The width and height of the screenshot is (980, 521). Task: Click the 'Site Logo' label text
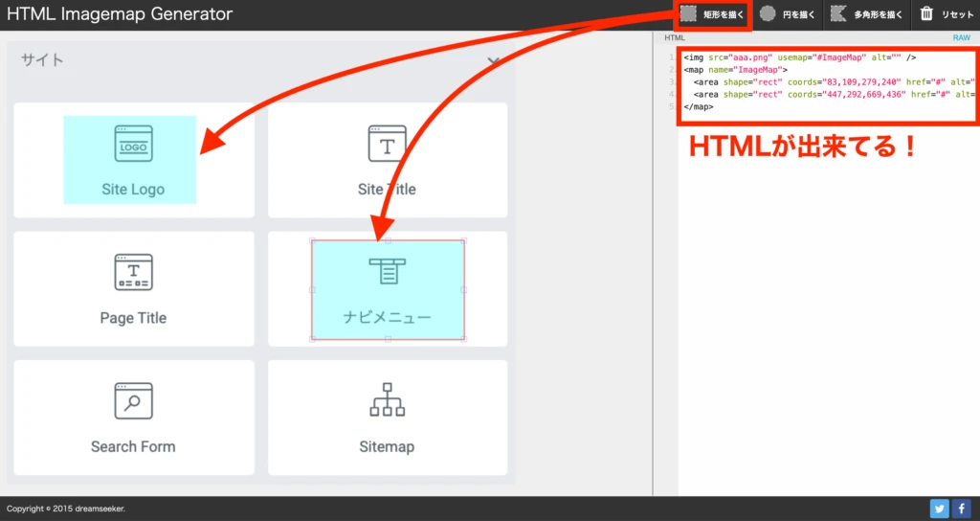pos(133,190)
